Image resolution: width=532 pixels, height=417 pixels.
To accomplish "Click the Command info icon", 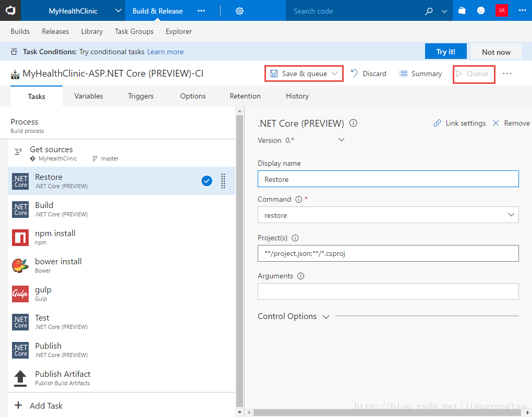I will pyautogui.click(x=298, y=199).
